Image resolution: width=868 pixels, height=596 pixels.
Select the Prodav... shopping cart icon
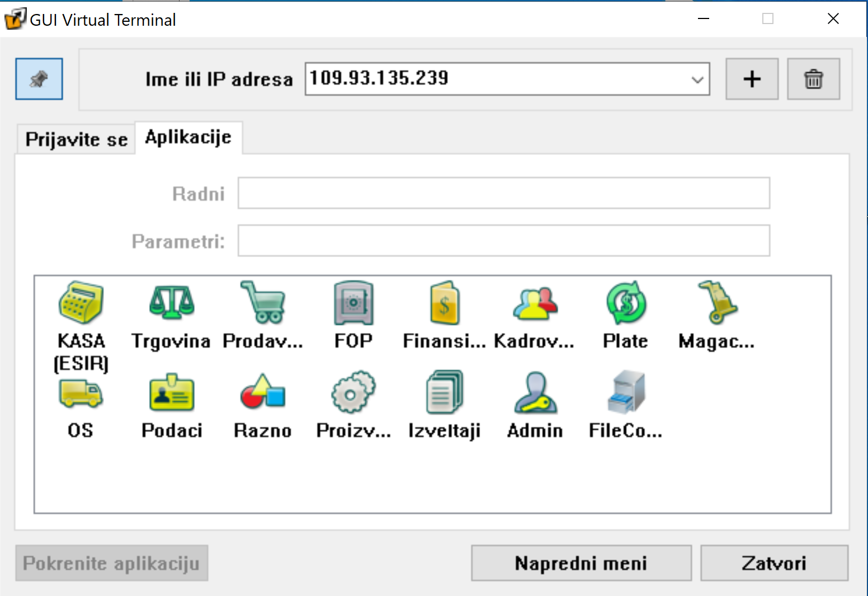point(262,303)
